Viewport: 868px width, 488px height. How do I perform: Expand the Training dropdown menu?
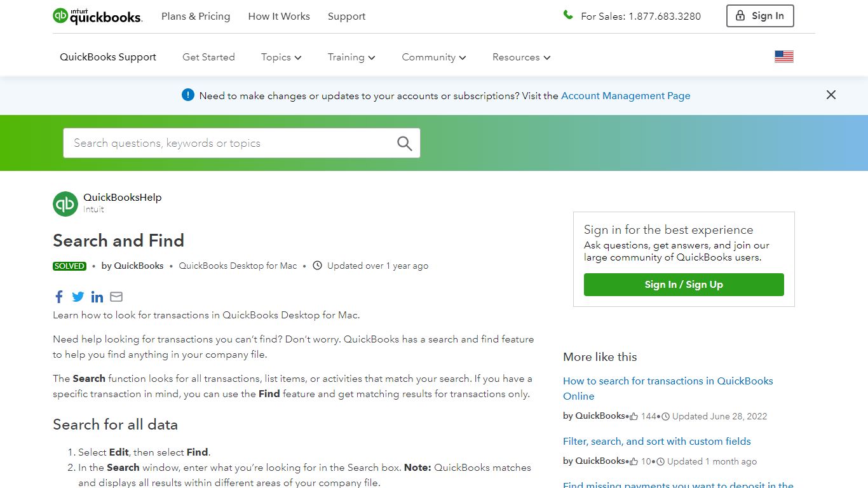pos(351,57)
